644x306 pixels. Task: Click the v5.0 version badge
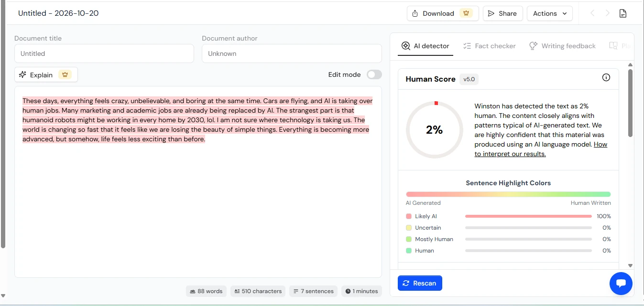pos(469,79)
